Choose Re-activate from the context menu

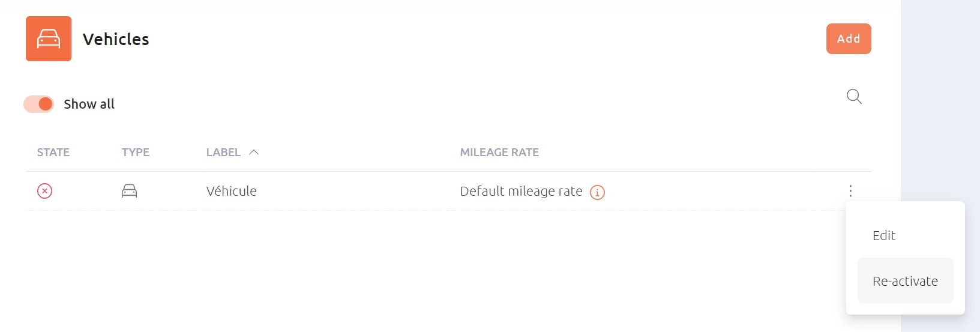(x=905, y=281)
